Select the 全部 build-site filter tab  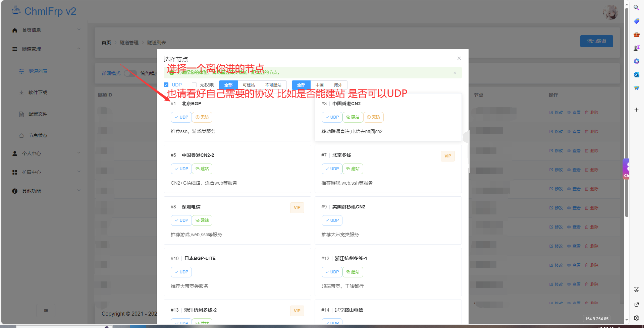click(x=228, y=85)
